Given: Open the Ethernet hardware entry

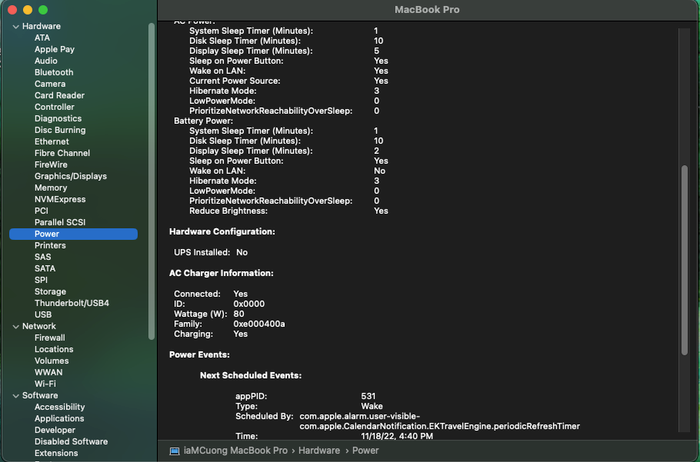Looking at the screenshot, I should pyautogui.click(x=52, y=142).
